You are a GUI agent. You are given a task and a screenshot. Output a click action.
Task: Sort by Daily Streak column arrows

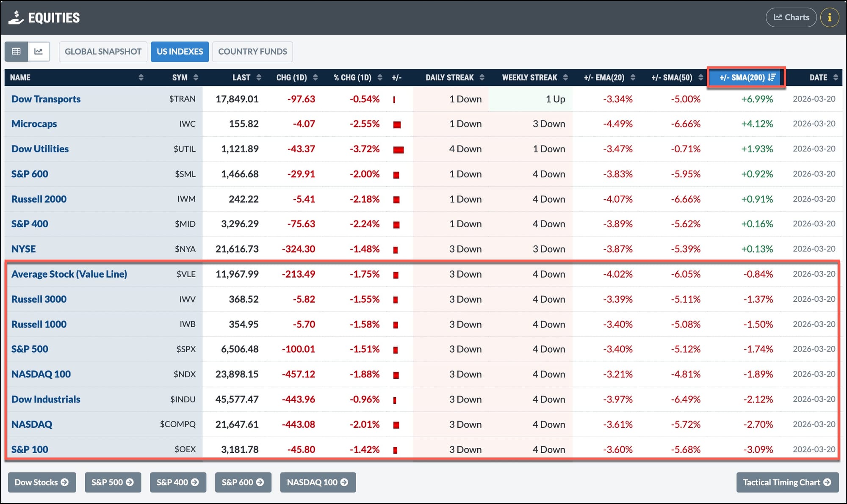click(x=482, y=77)
